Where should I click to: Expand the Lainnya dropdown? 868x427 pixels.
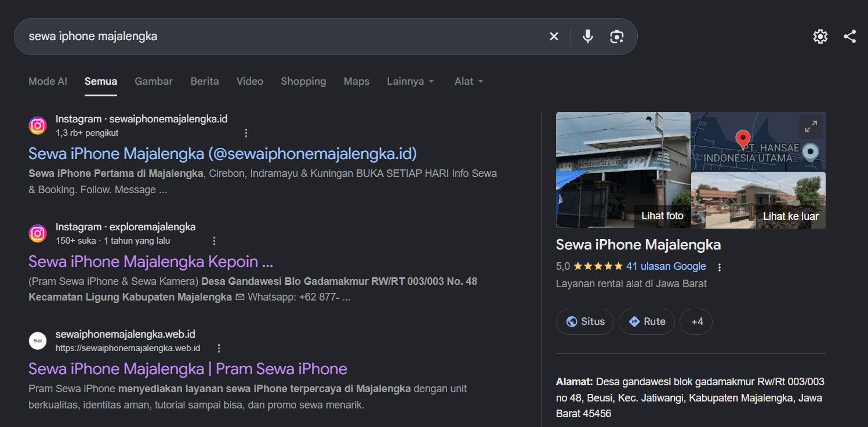point(411,81)
